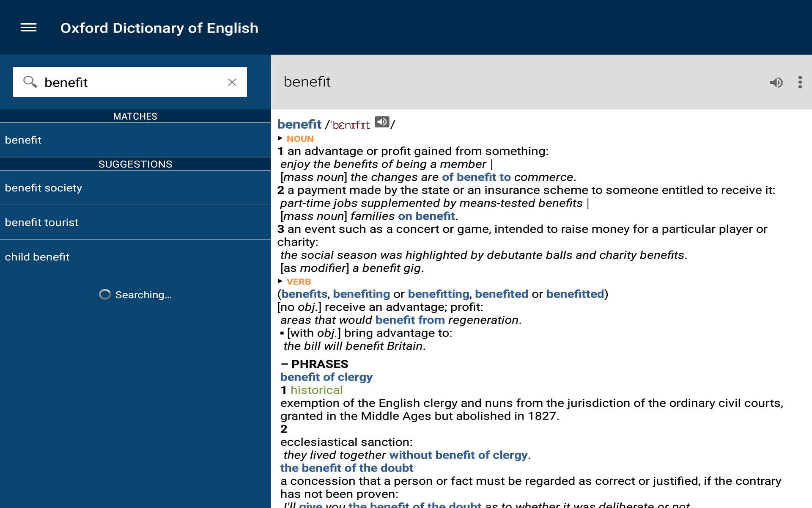Click the orange VERB label
Viewport: 812px width, 508px height.
[299, 282]
